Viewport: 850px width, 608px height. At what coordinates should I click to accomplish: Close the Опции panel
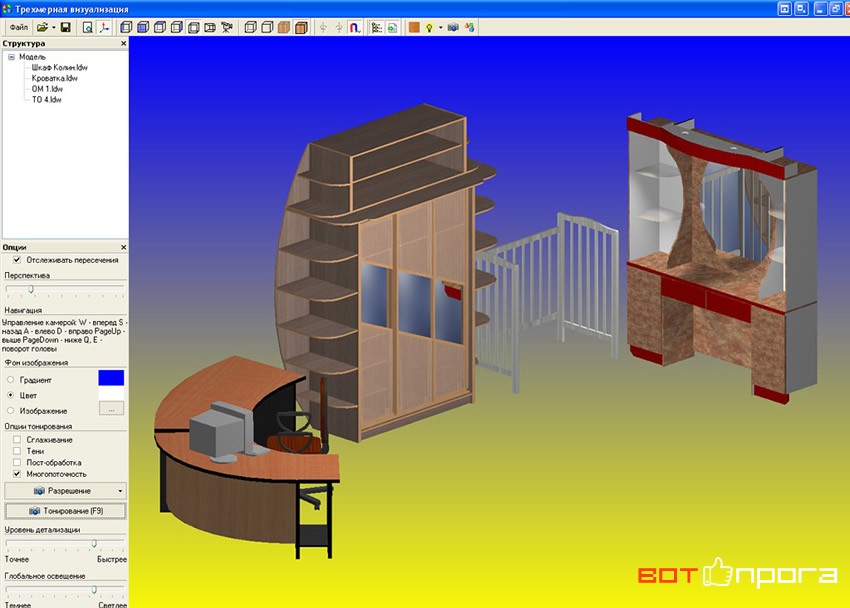coord(123,247)
